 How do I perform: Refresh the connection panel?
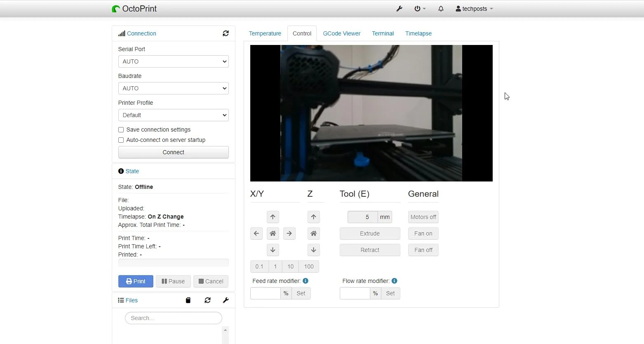click(226, 33)
